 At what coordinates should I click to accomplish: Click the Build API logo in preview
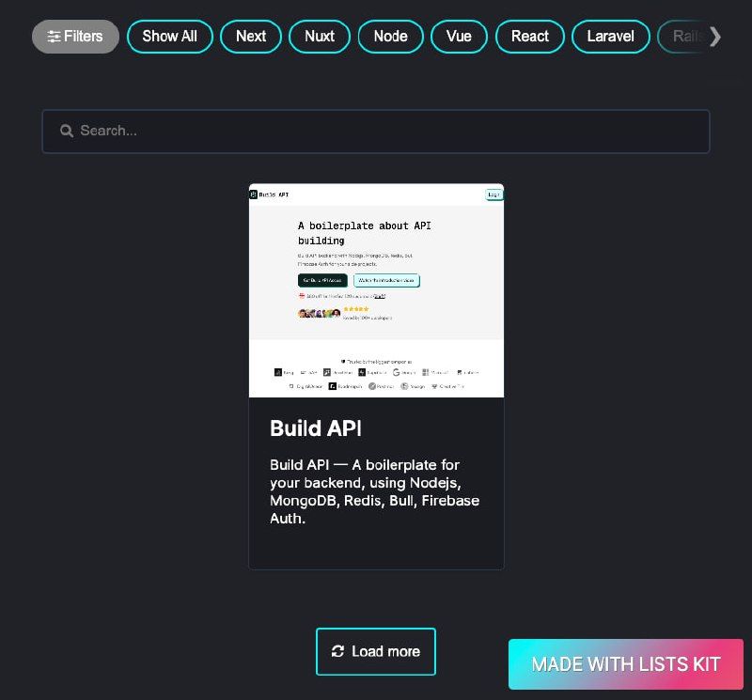click(253, 194)
